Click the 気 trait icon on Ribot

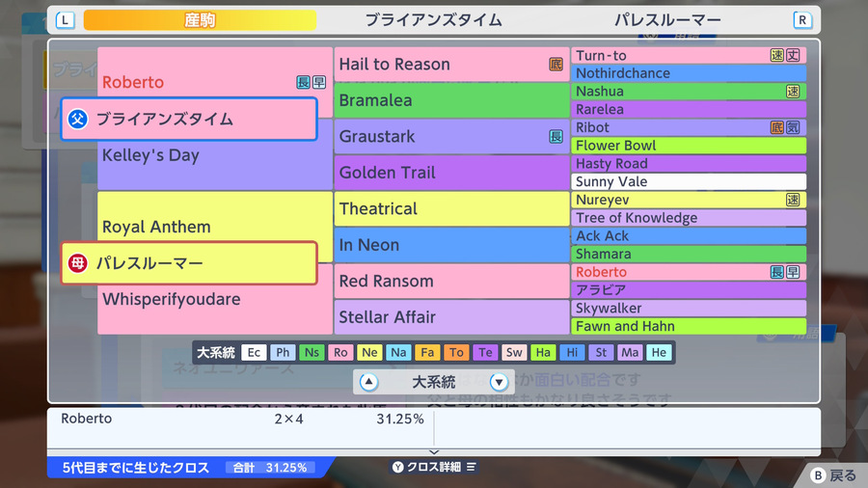pos(793,127)
